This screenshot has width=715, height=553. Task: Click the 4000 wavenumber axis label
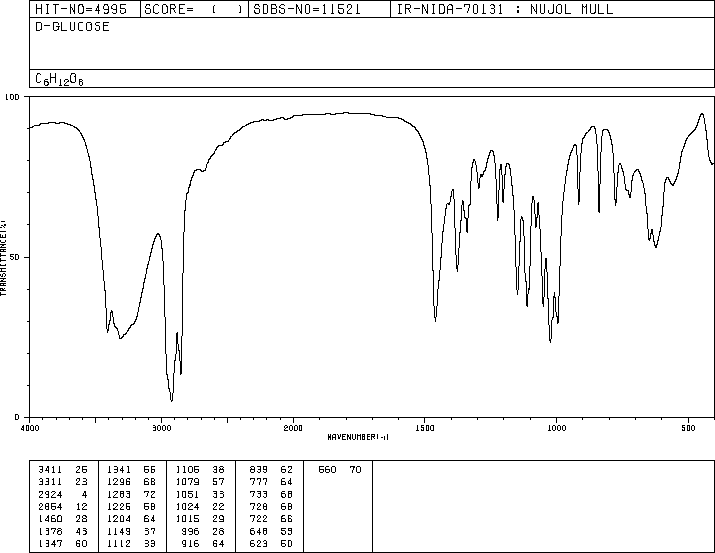pos(30,428)
